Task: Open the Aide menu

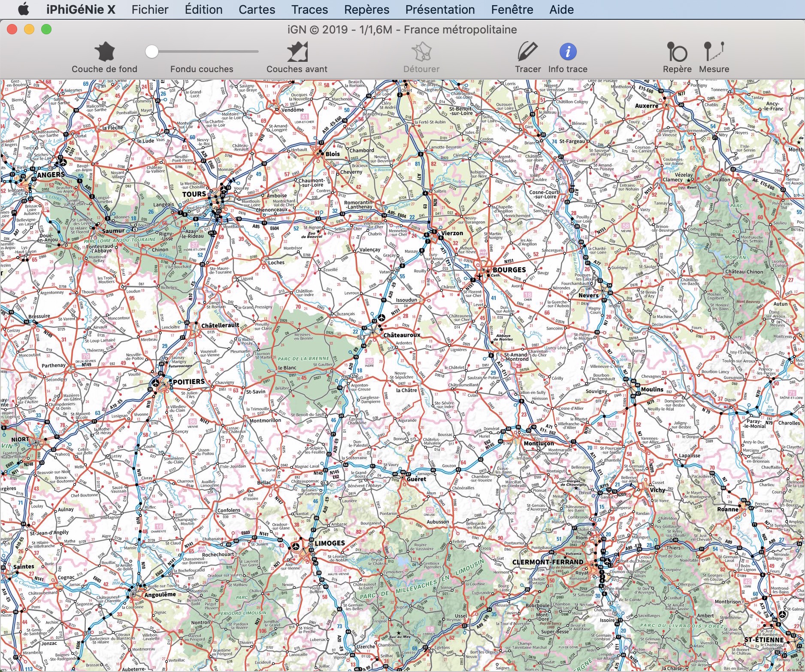Action: [561, 9]
